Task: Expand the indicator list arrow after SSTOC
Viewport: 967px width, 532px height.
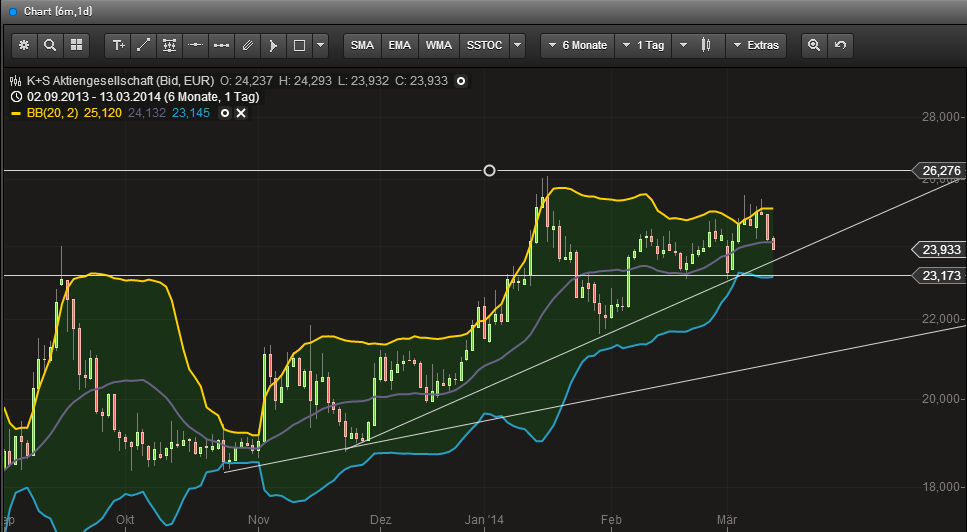Action: [x=517, y=45]
